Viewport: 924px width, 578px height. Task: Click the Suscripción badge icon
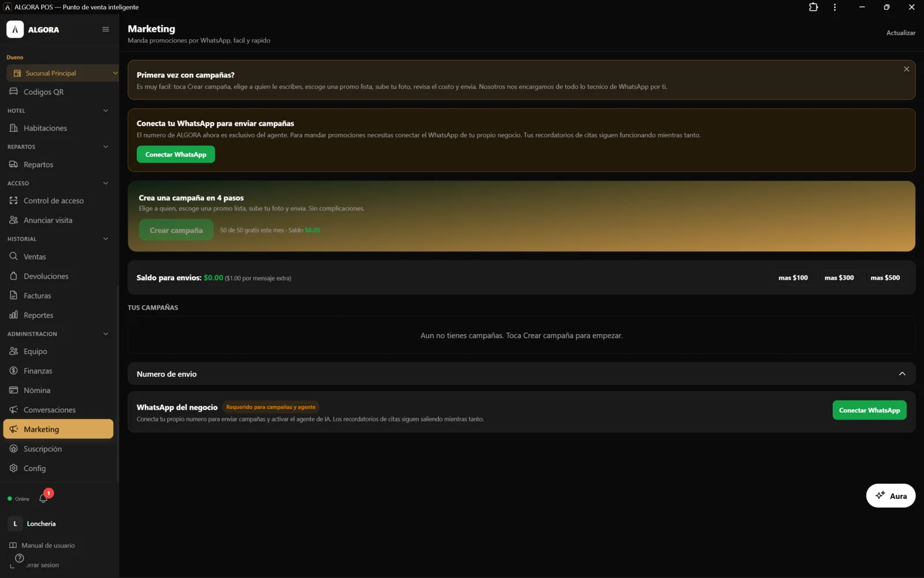coord(13,449)
